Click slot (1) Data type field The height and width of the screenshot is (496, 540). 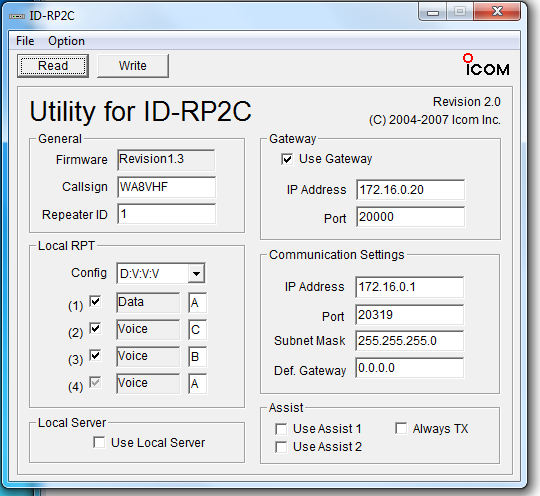(x=148, y=302)
